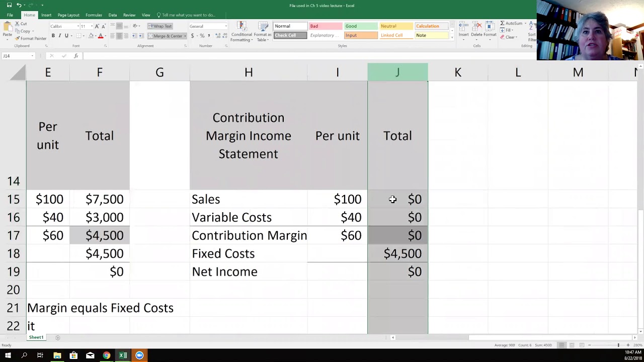Screen dimensions: 644x362
Task: Click the insert function fx icon
Action: tap(76, 56)
